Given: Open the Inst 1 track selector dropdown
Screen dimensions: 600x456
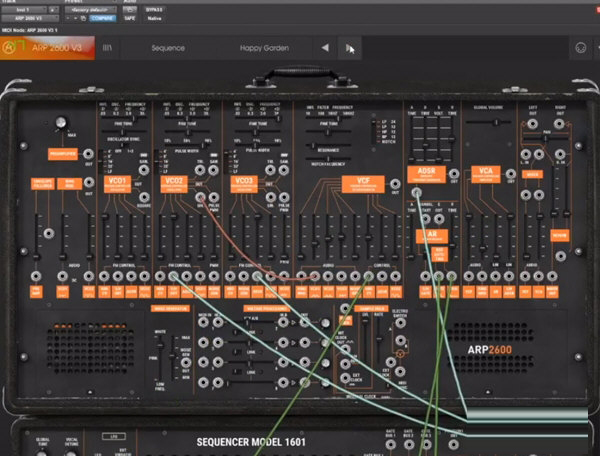Looking at the screenshot, I should pyautogui.click(x=23, y=9).
